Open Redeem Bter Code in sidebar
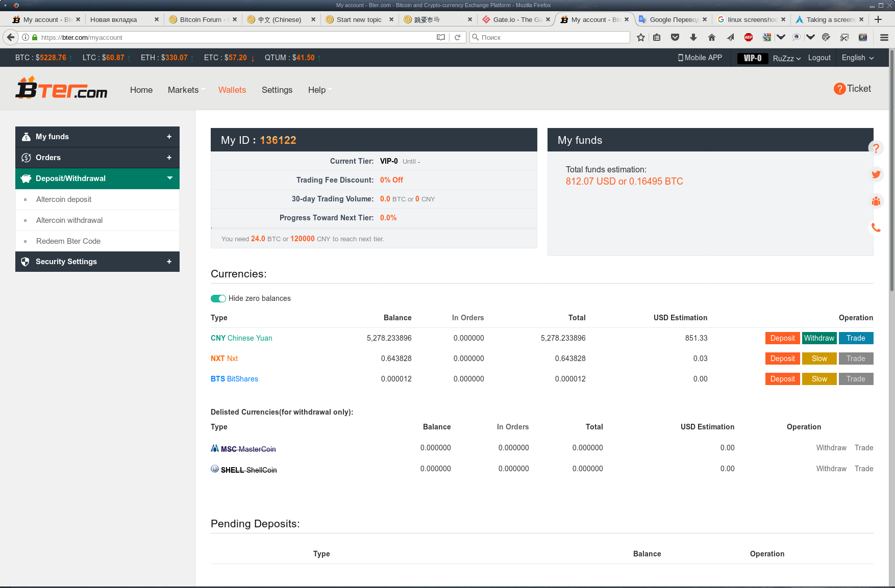 point(68,241)
